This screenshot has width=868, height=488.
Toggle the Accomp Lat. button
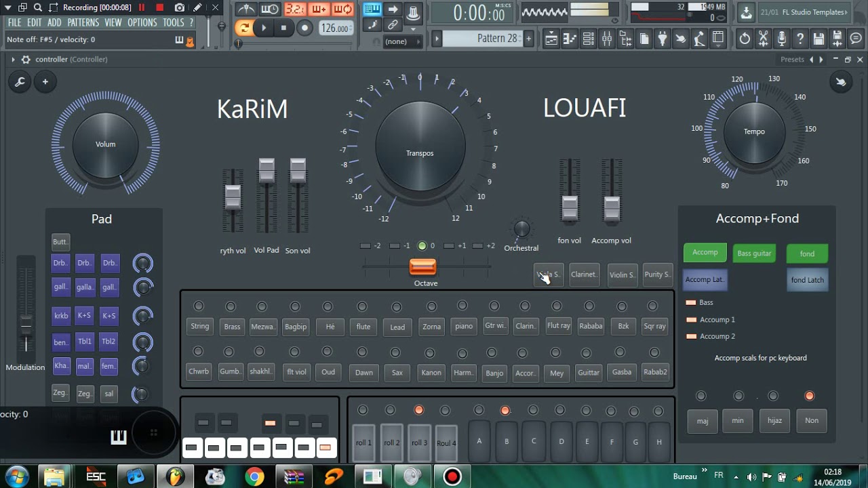coord(705,279)
